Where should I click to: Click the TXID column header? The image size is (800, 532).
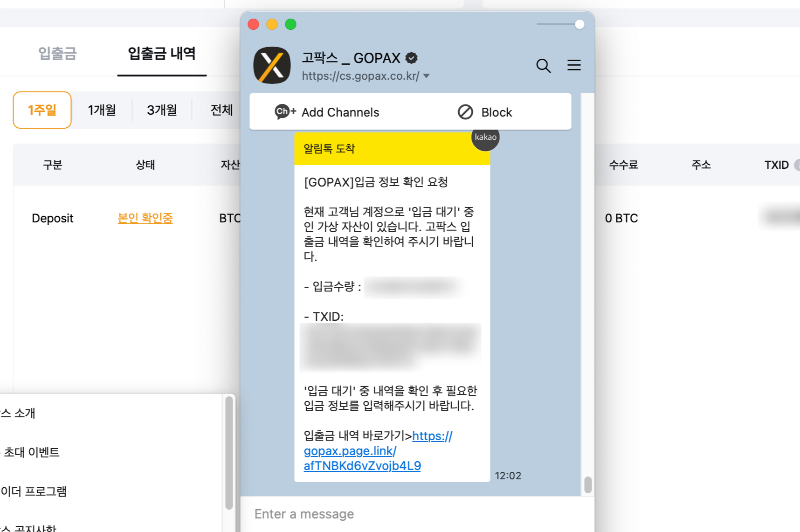[777, 165]
